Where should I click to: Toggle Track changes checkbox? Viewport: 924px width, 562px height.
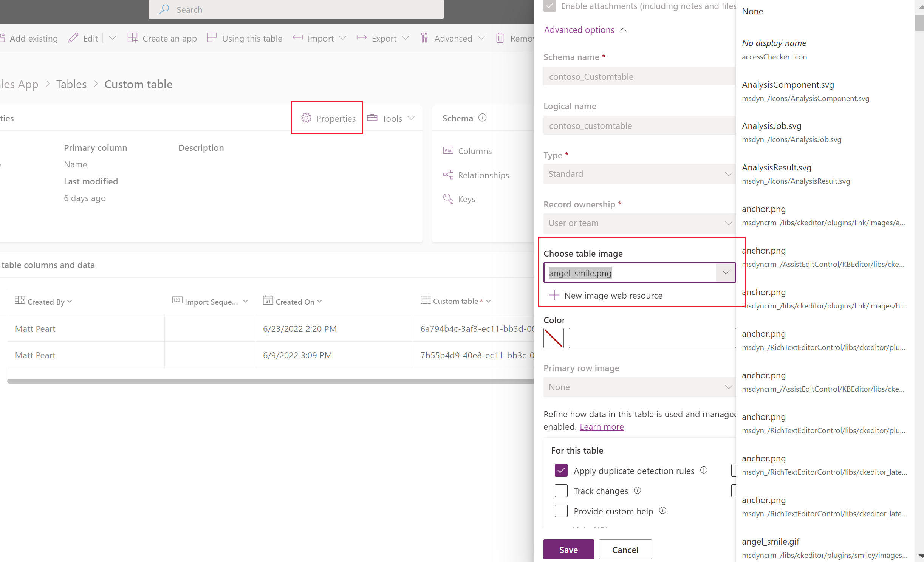point(561,491)
